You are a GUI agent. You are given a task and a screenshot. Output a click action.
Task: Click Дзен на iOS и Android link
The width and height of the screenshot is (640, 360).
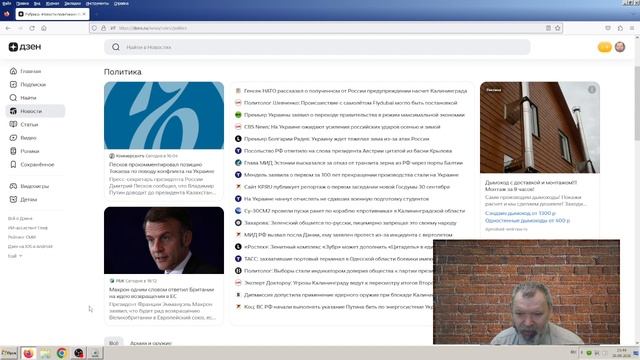30,247
